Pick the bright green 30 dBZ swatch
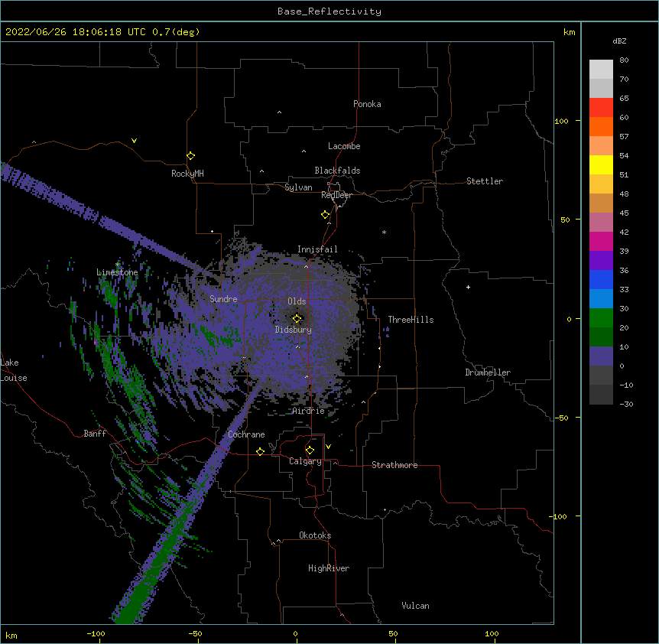659x644 pixels. tap(601, 318)
